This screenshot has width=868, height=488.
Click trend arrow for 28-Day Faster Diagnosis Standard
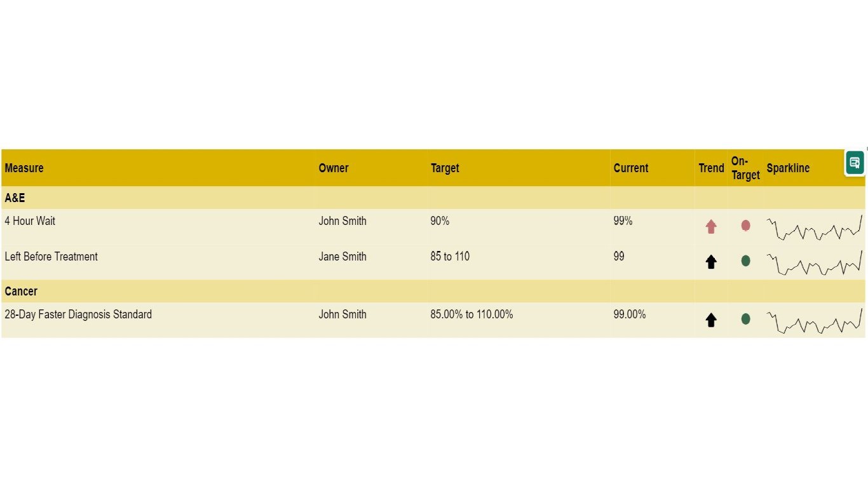(x=711, y=320)
